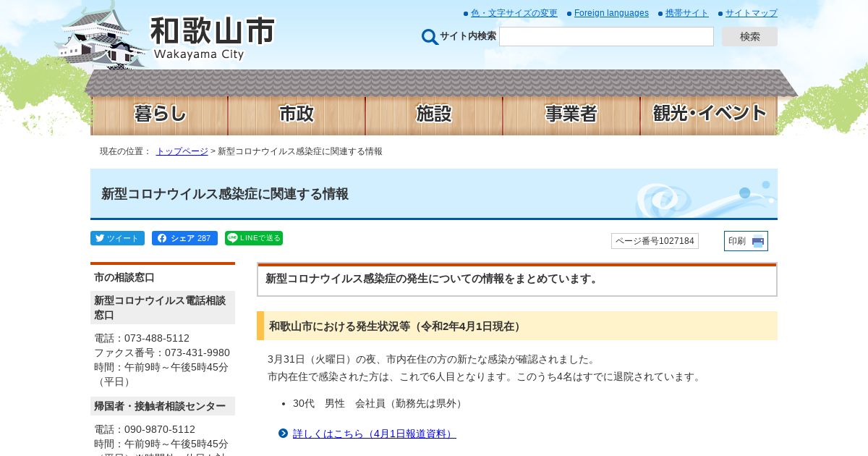Click the phone number 073-488-5112
Viewport: 868px width, 456px height.
tap(157, 338)
